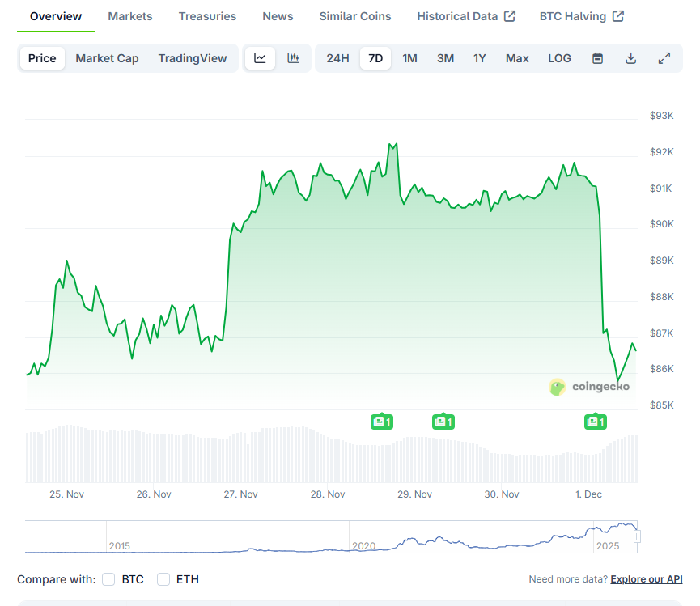Select the 24H time range button
The height and width of the screenshot is (606, 700).
[x=337, y=57]
